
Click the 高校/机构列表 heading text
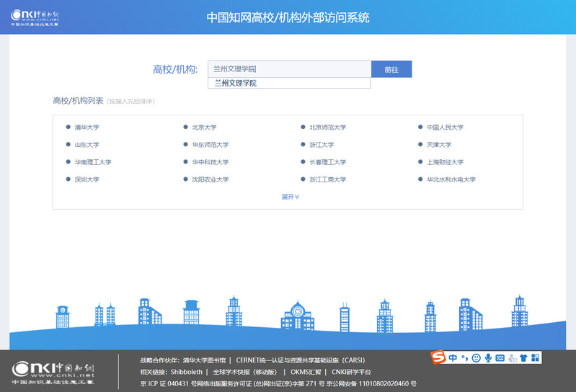[x=78, y=101]
